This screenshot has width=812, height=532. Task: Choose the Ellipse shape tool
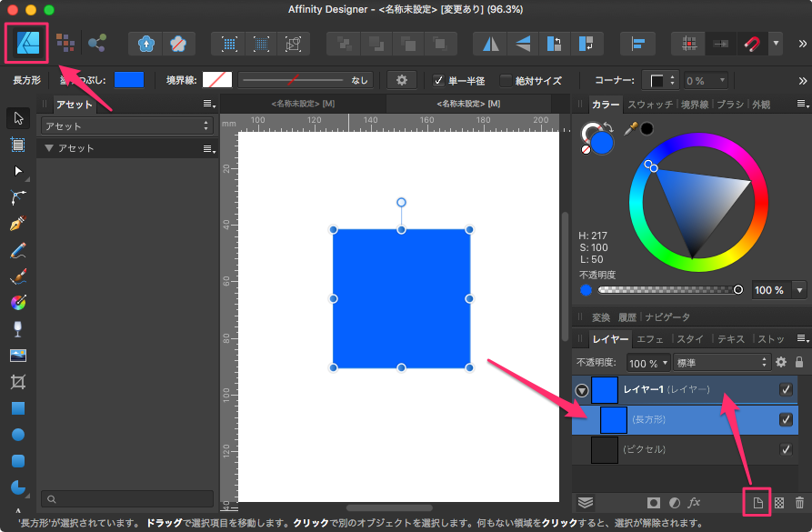coord(17,435)
